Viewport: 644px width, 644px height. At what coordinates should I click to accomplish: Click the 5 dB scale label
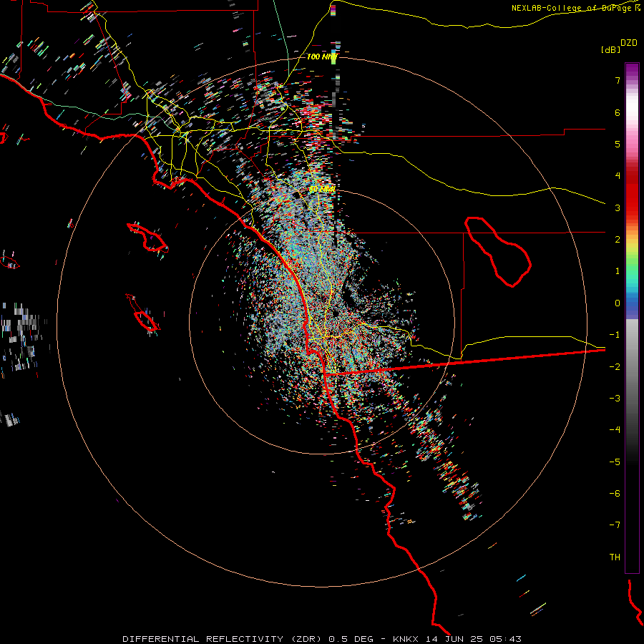pyautogui.click(x=618, y=144)
